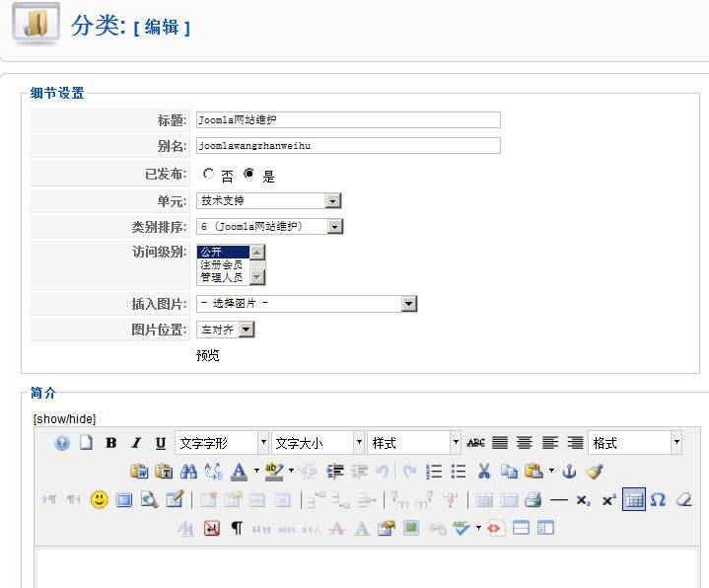This screenshot has width=709, height=588.
Task: Insert a smiley emoticon
Action: pos(99,500)
